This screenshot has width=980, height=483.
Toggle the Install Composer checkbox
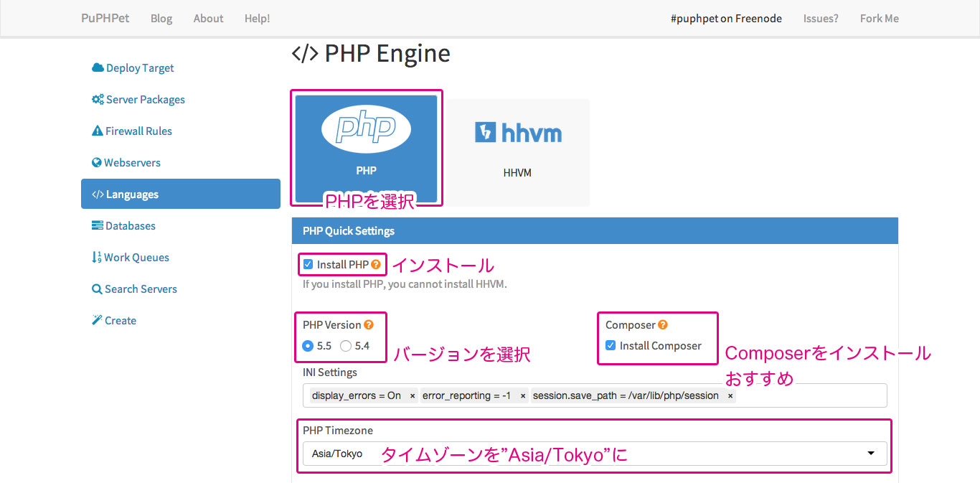pos(611,346)
